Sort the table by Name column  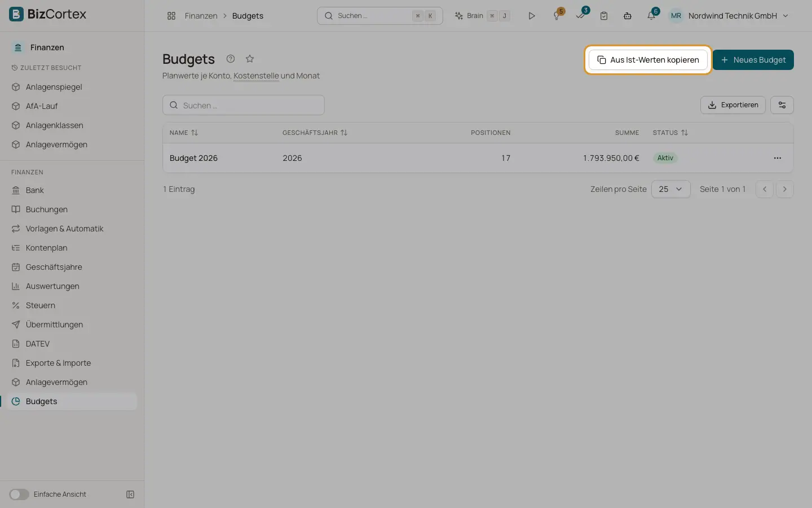click(184, 133)
